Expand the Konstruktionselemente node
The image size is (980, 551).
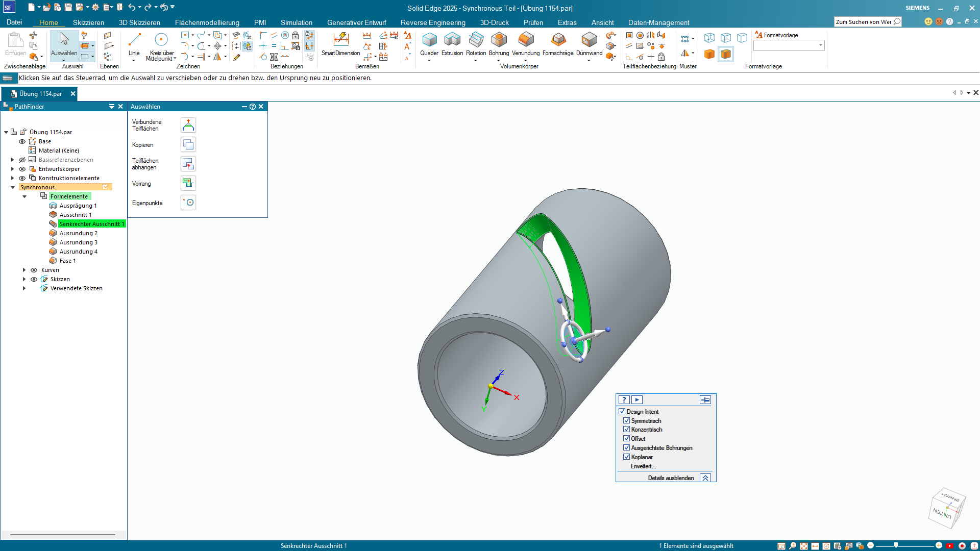coord(13,178)
